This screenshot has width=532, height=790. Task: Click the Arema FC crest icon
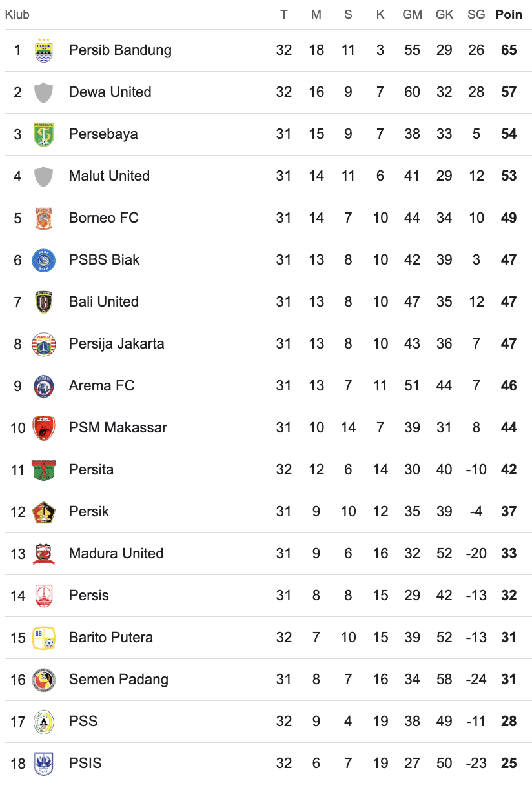click(43, 386)
